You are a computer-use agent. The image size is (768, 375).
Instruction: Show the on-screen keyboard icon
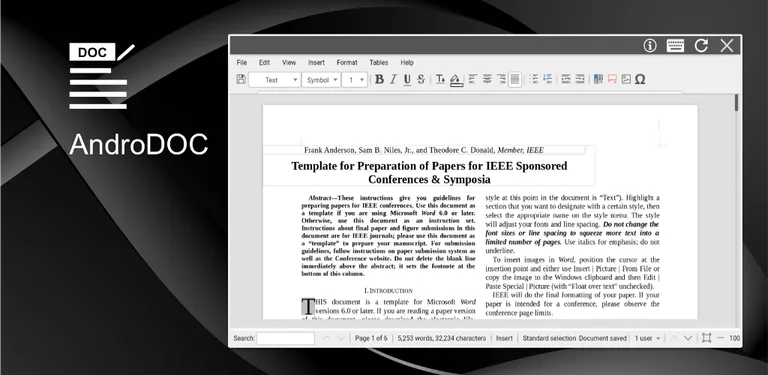point(675,46)
